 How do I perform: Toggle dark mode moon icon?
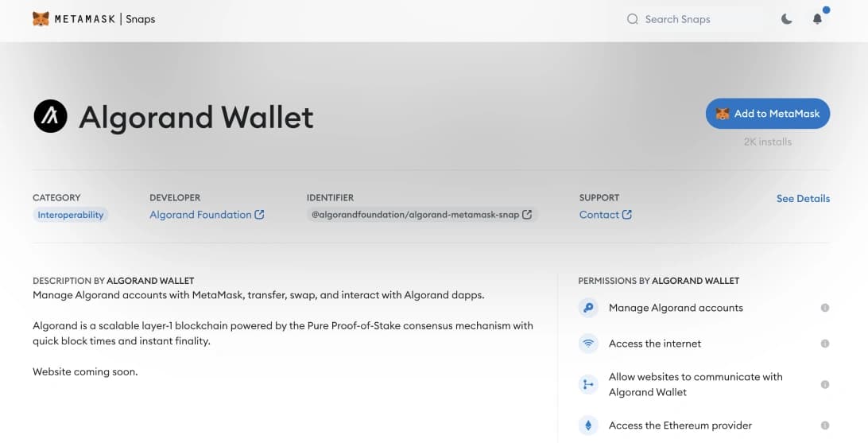(786, 19)
